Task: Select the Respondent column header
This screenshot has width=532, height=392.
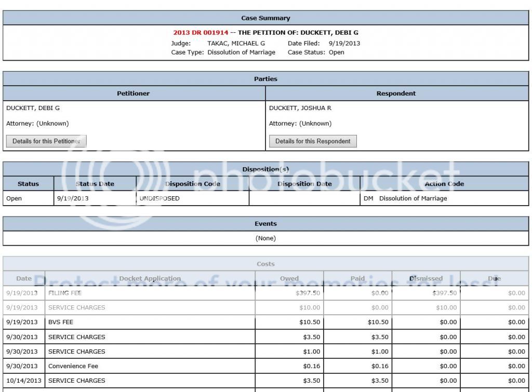Action: 396,93
